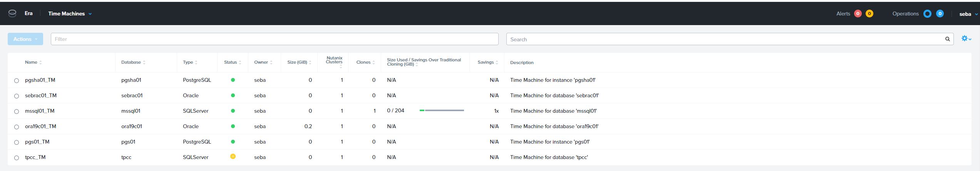Viewport: 980px width, 171px height.
Task: Sort by Savings column arrows
Action: click(497, 63)
